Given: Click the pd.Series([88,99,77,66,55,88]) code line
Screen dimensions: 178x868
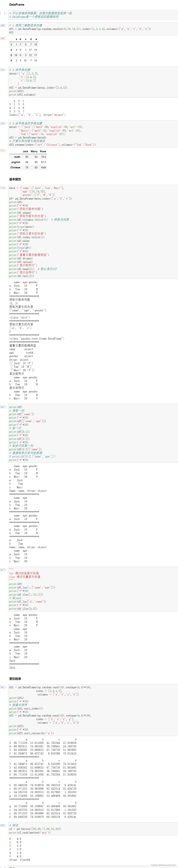Looking at the screenshot, I should click(x=35, y=829).
